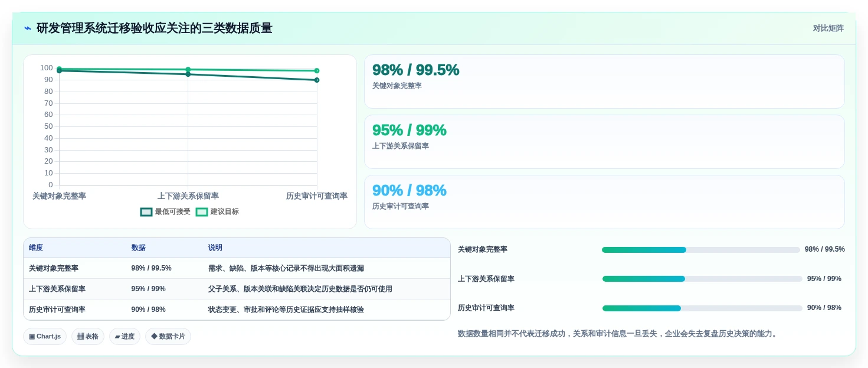This screenshot has height=368, width=868.
Task: Click the Chart.js tag chip
Action: click(x=45, y=336)
